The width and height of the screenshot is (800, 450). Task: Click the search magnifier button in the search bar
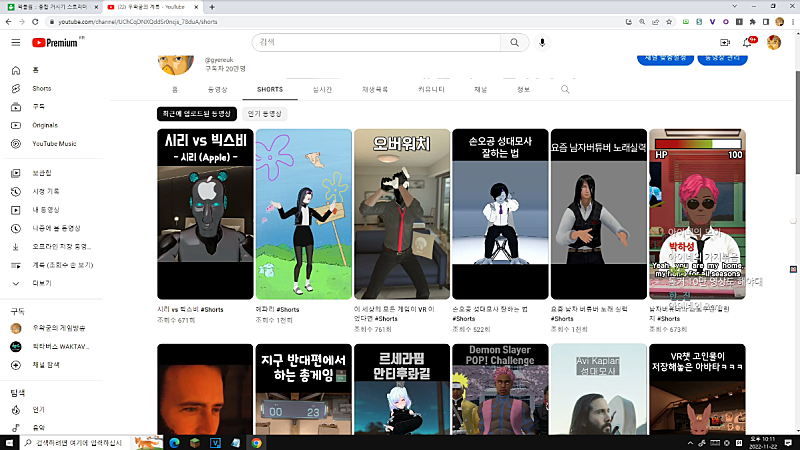[x=514, y=42]
